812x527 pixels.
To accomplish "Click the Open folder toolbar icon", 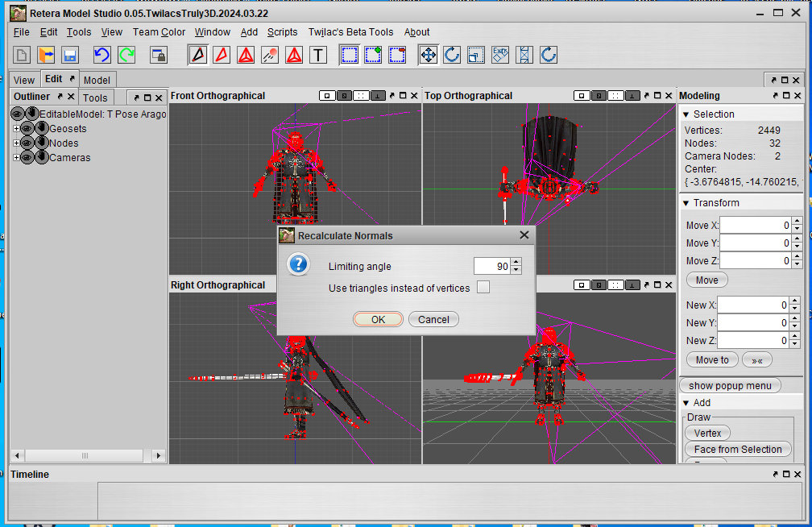I will tap(46, 55).
